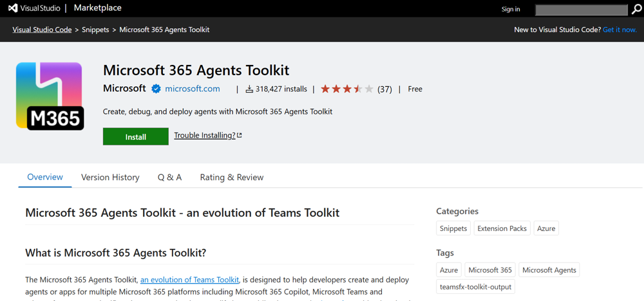Click the Sign in link
This screenshot has height=301, width=644.
(x=511, y=9)
